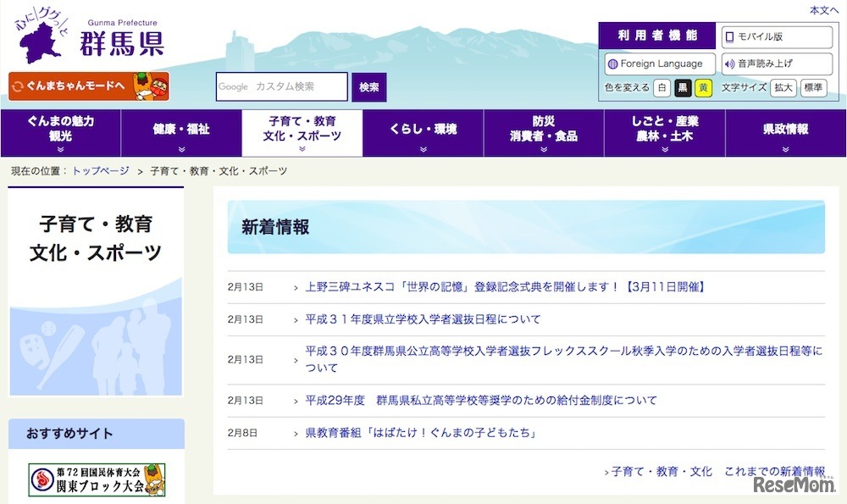Open the トップページ breadcrumb link
This screenshot has height=504, width=847.
[99, 170]
